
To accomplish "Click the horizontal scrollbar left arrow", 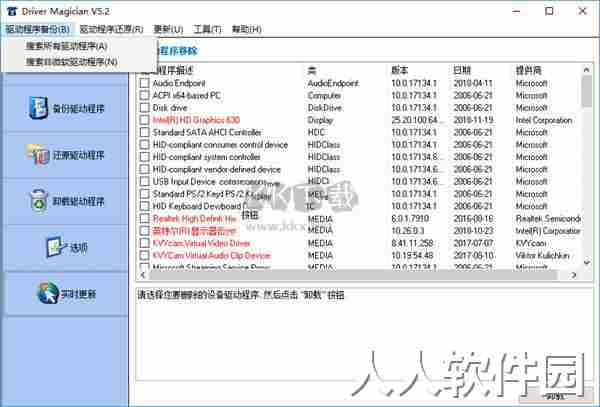I will tap(142, 275).
